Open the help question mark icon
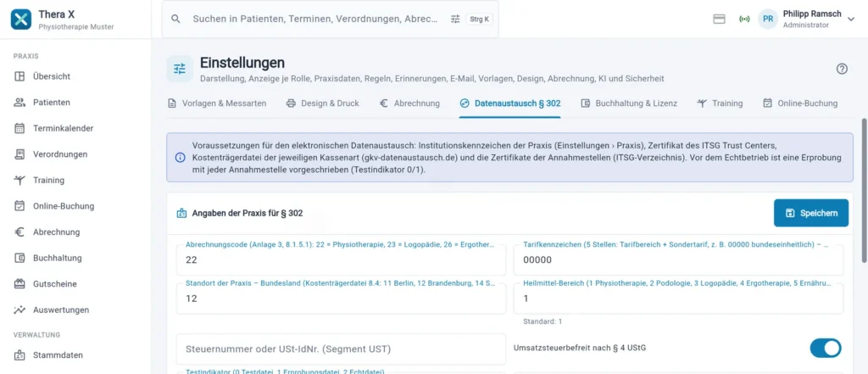Image resolution: width=868 pixels, height=374 pixels. click(842, 69)
